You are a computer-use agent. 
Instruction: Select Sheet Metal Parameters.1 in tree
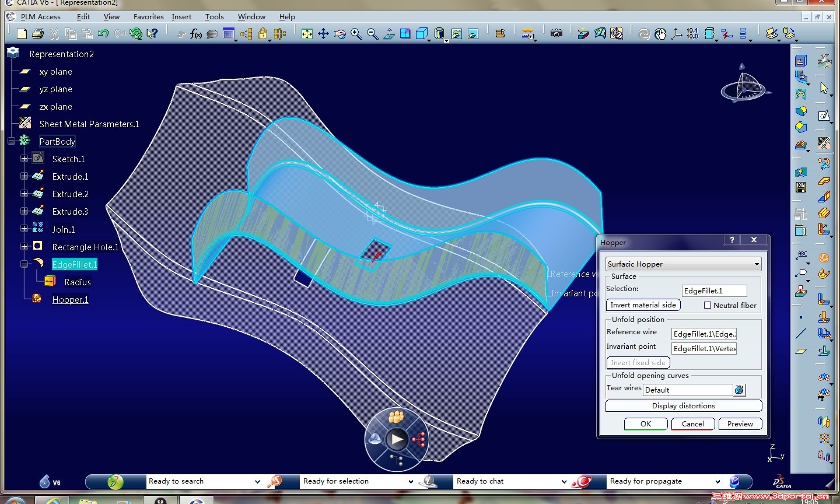(89, 124)
